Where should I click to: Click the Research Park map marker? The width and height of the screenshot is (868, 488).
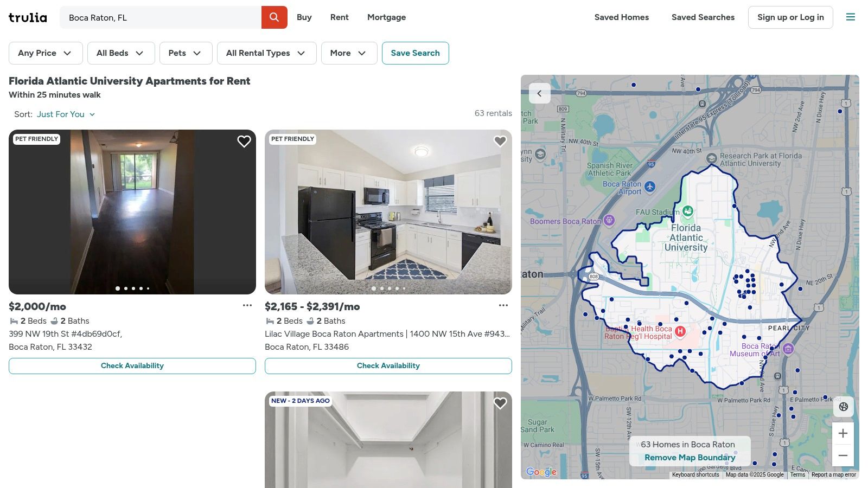coord(712,158)
